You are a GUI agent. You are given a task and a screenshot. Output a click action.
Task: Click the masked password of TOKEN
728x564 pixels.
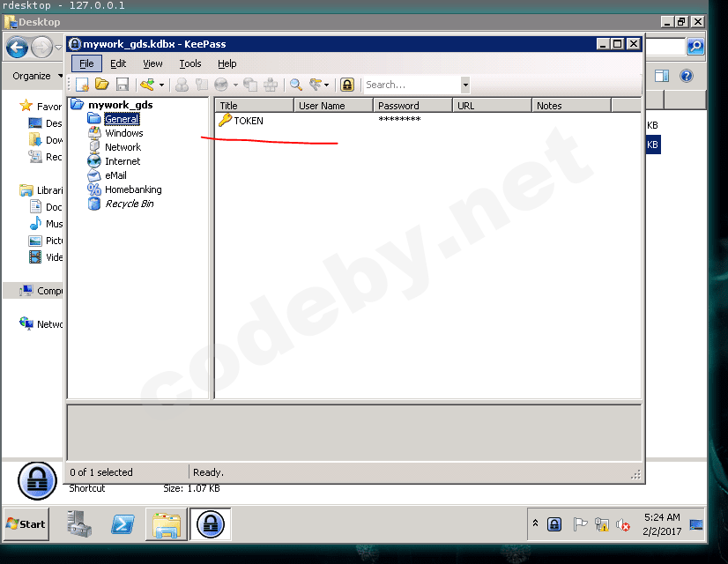point(399,120)
